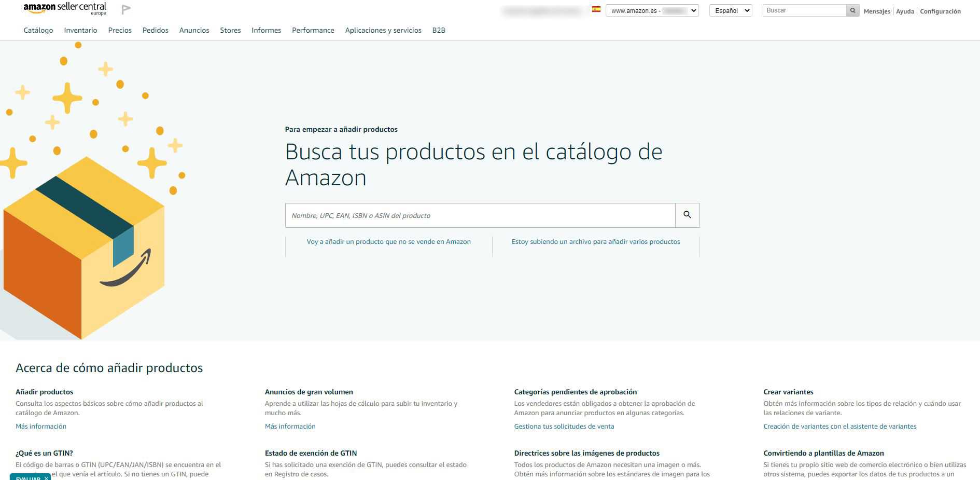Click the top Buscar search field
The image size is (980, 480).
click(x=804, y=10)
